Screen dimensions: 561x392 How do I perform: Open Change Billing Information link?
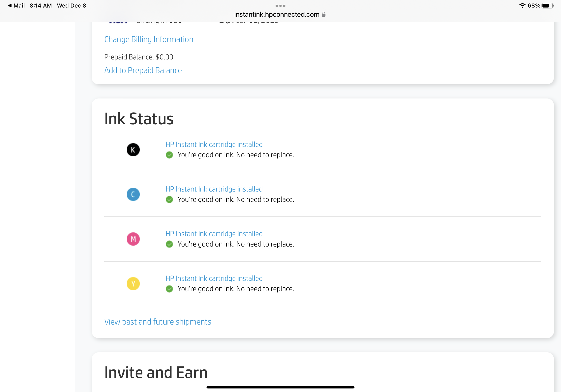[148, 39]
